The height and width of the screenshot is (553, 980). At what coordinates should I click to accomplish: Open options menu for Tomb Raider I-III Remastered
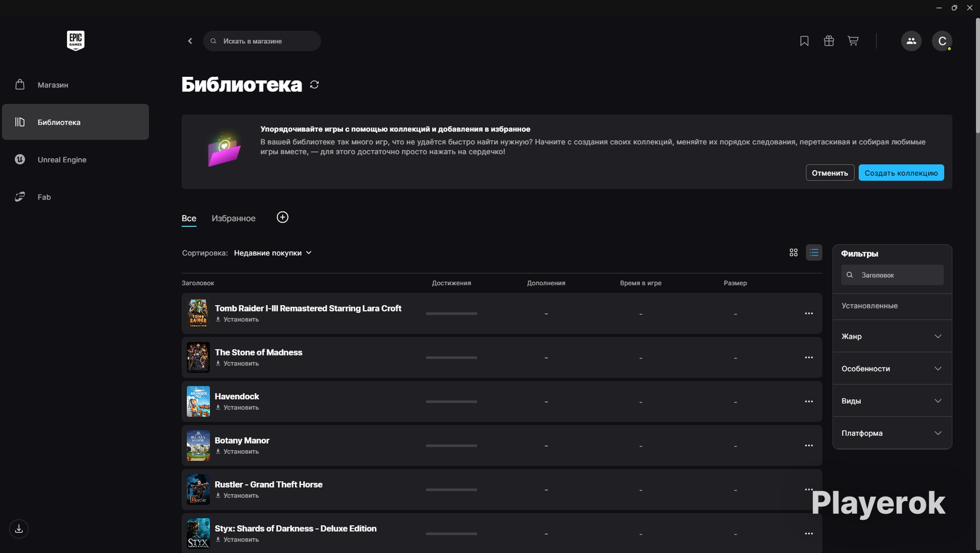click(809, 314)
